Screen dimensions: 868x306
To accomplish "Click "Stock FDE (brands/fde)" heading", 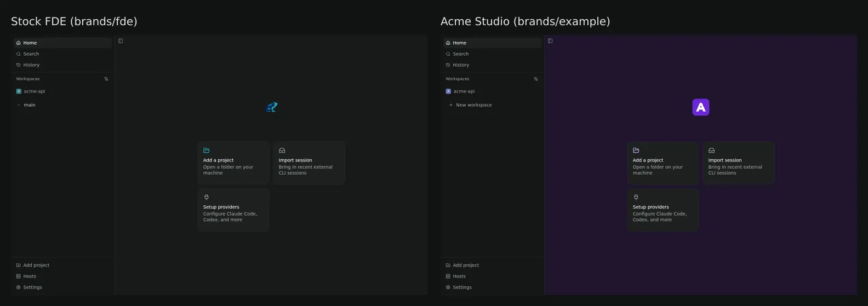I will [x=74, y=21].
